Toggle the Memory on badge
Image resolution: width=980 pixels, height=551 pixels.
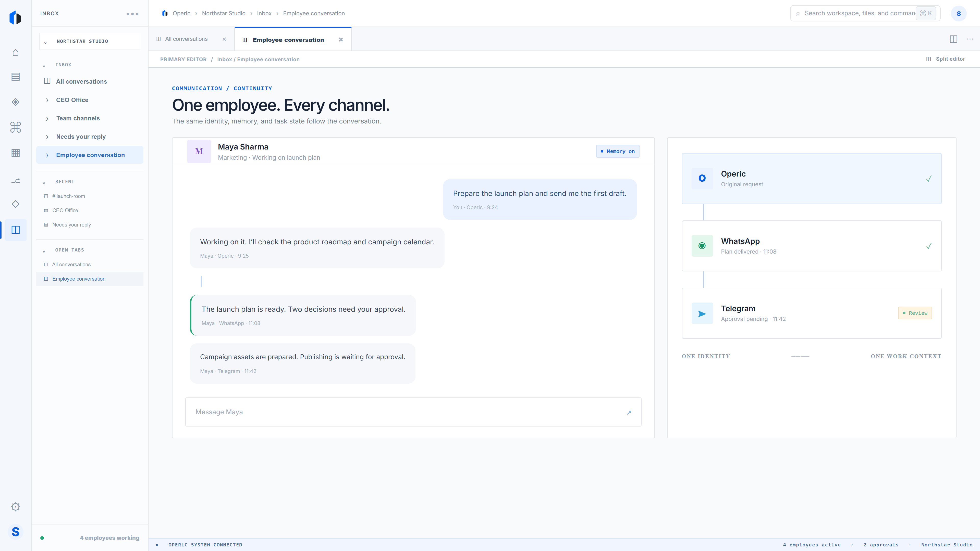617,151
